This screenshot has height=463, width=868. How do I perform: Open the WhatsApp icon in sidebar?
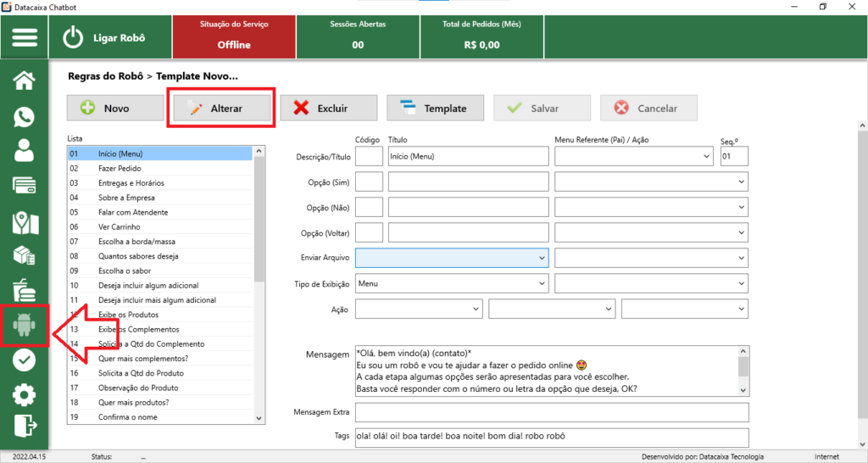(25, 116)
